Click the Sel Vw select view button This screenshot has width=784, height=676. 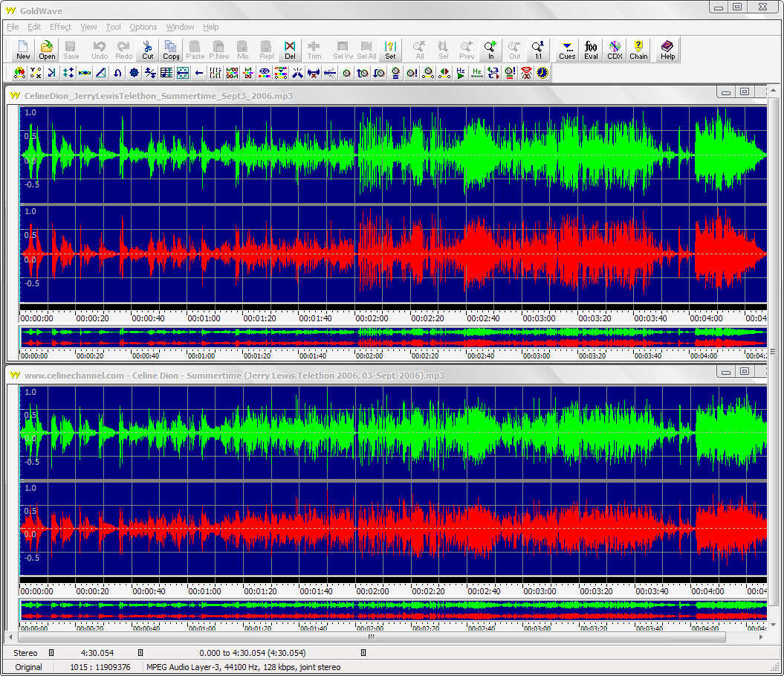click(343, 50)
